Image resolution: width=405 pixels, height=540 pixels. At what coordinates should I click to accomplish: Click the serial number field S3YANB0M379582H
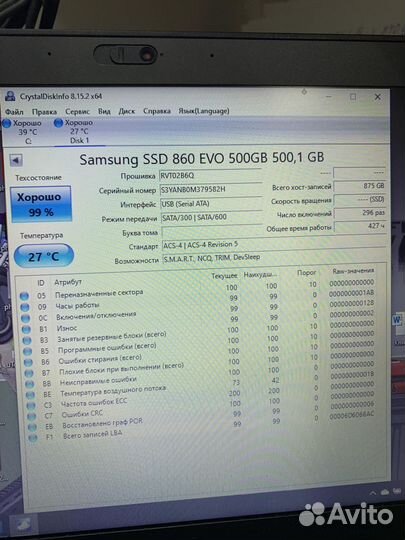tap(211, 189)
